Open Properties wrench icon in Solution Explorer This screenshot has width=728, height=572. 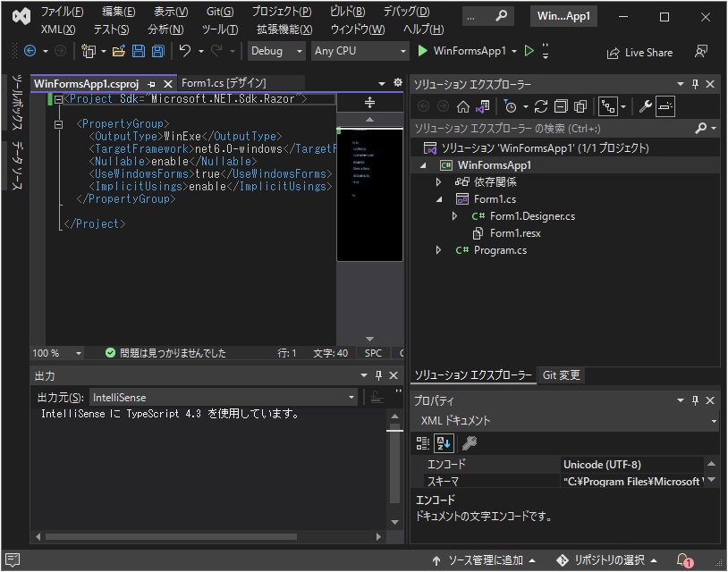click(646, 106)
